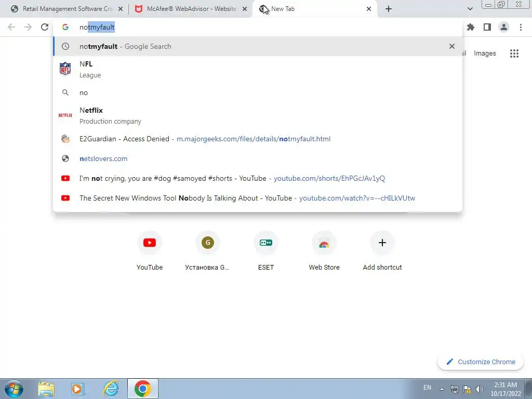532x399 pixels.
Task: Click the EN language indicator
Action: pos(427,388)
